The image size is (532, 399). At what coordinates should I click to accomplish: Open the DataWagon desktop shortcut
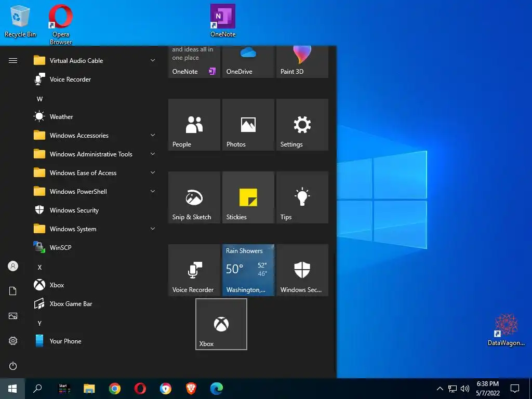click(506, 330)
